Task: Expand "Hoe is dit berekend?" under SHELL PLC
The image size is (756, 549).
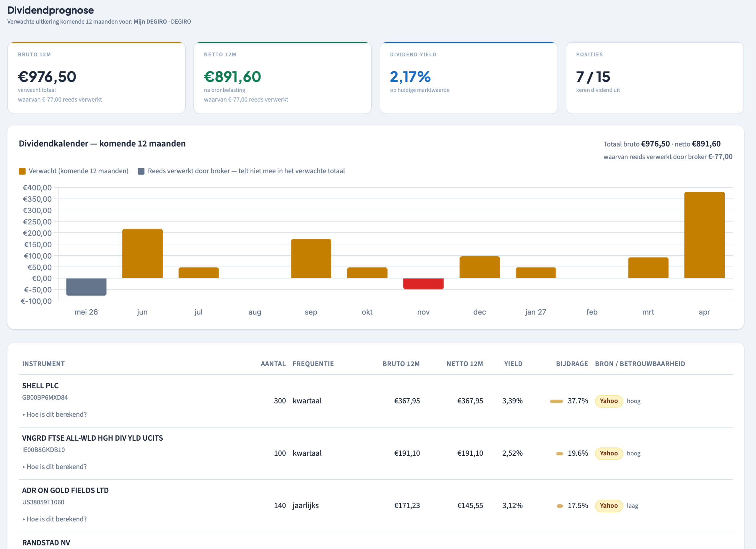Action: [x=55, y=414]
